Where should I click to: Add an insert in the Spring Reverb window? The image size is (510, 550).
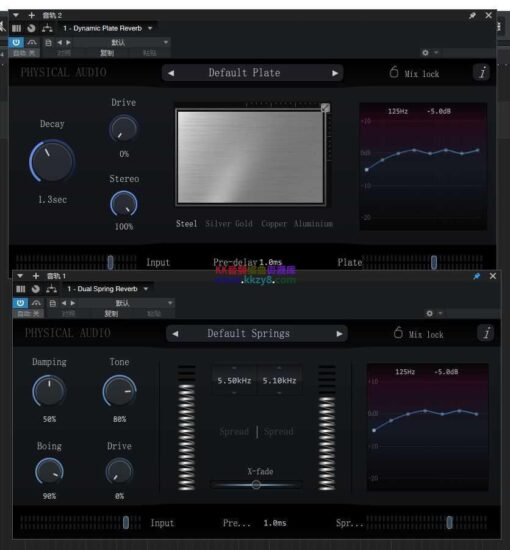click(x=36, y=276)
